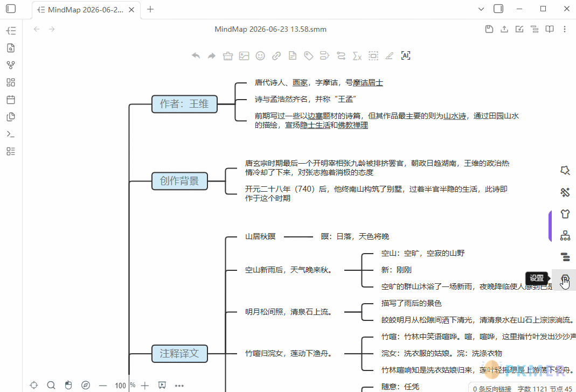Insert an image into the node
This screenshot has height=392, width=576.
pyautogui.click(x=244, y=56)
